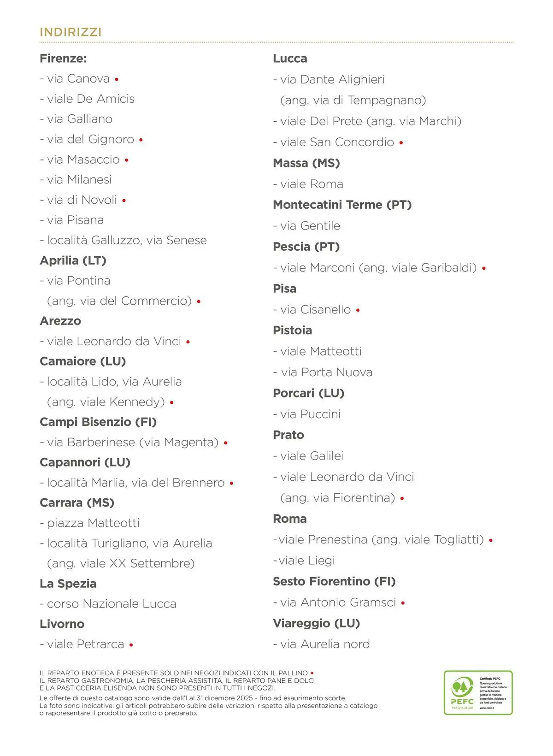Image resolution: width=553 pixels, height=756 pixels.
Task: Click the red dot after the word PALLINO
Action: (x=312, y=673)
